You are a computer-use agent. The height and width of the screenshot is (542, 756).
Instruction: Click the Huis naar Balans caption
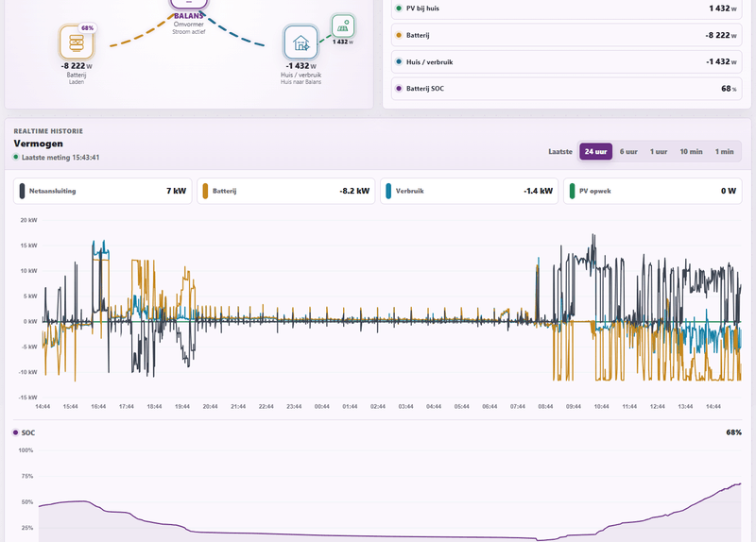point(301,82)
